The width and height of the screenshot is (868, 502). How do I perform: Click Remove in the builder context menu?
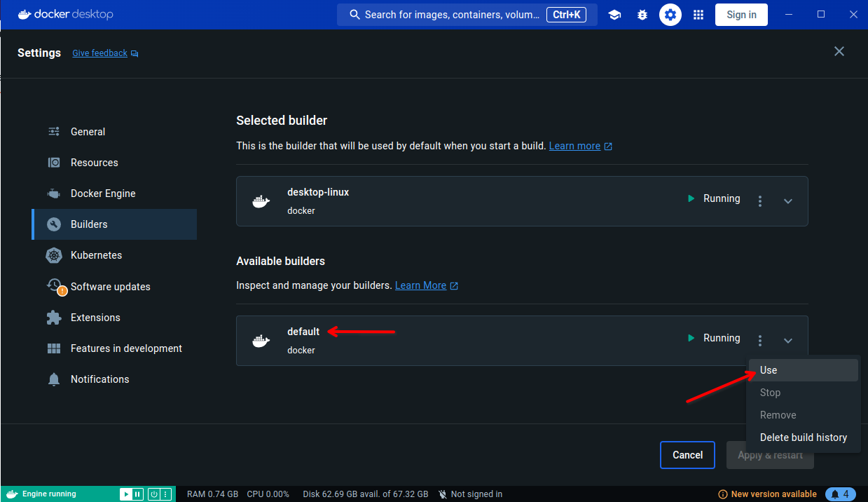[x=804, y=415]
